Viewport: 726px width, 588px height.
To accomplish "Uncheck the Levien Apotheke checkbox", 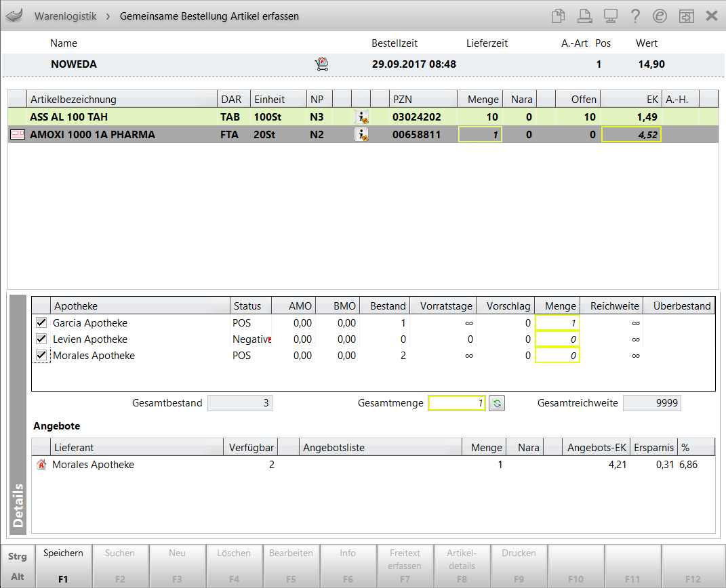I will [x=41, y=339].
